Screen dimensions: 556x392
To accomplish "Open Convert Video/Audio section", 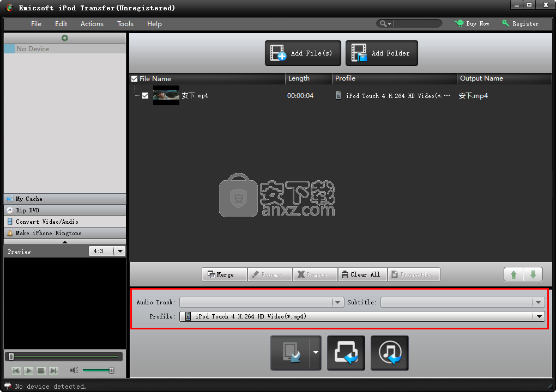I will 64,222.
